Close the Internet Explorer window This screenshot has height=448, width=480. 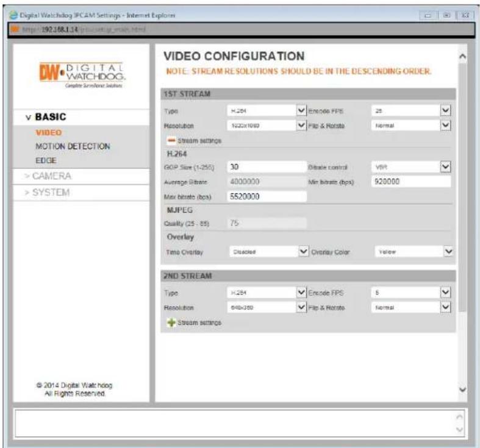[x=465, y=15]
